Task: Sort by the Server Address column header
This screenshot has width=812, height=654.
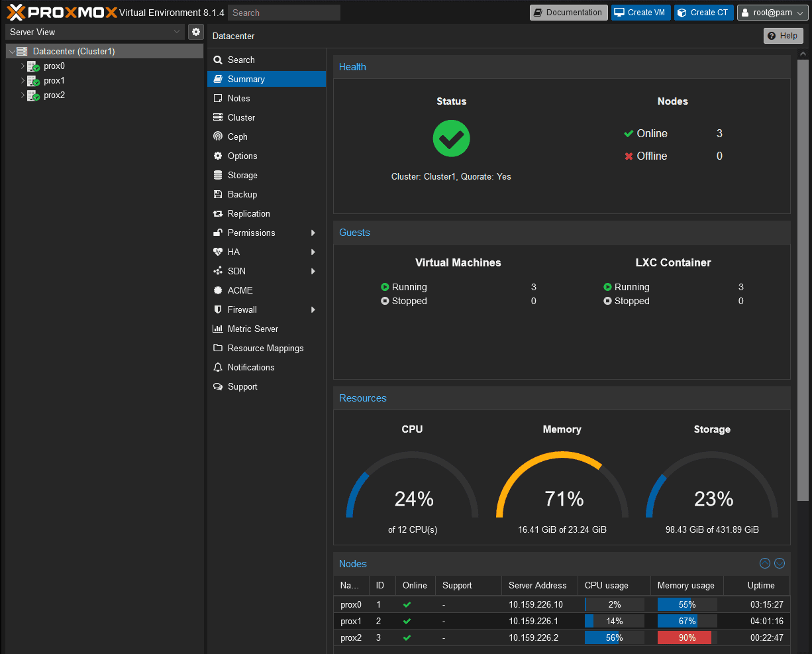Action: [x=538, y=585]
